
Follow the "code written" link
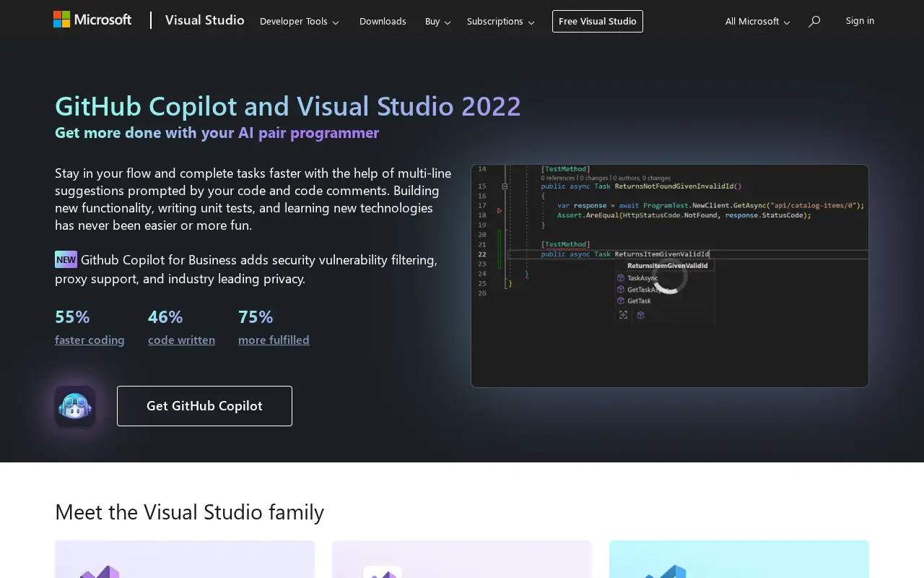181,340
